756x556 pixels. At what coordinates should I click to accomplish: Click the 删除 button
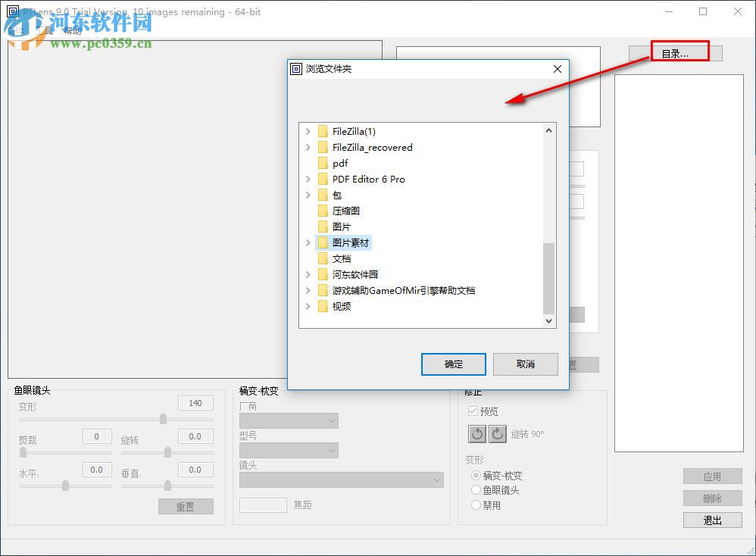[712, 498]
